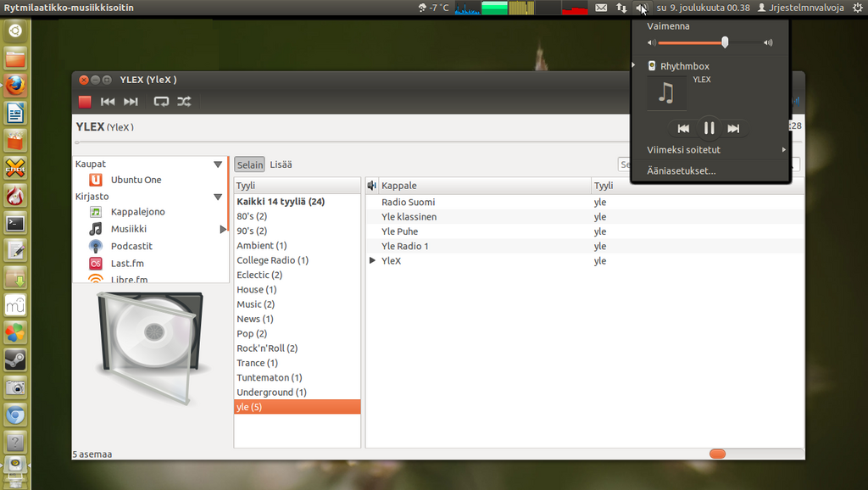Select the Radio Suomi station
This screenshot has width=868, height=490.
408,202
